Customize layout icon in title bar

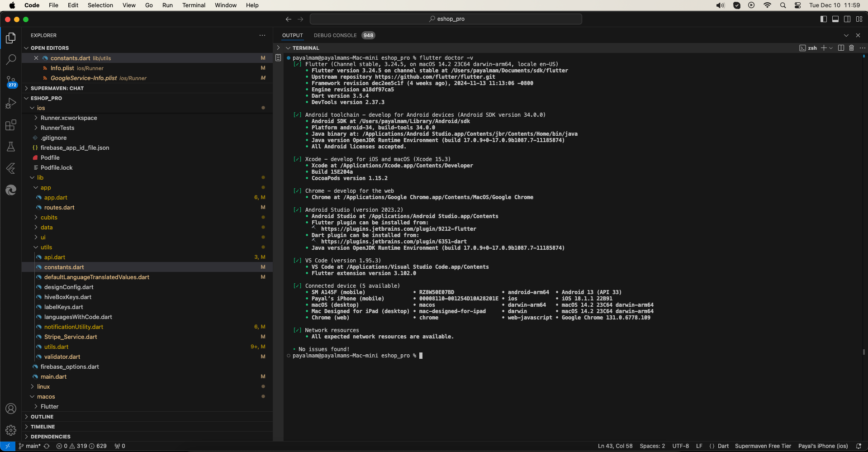tap(859, 19)
